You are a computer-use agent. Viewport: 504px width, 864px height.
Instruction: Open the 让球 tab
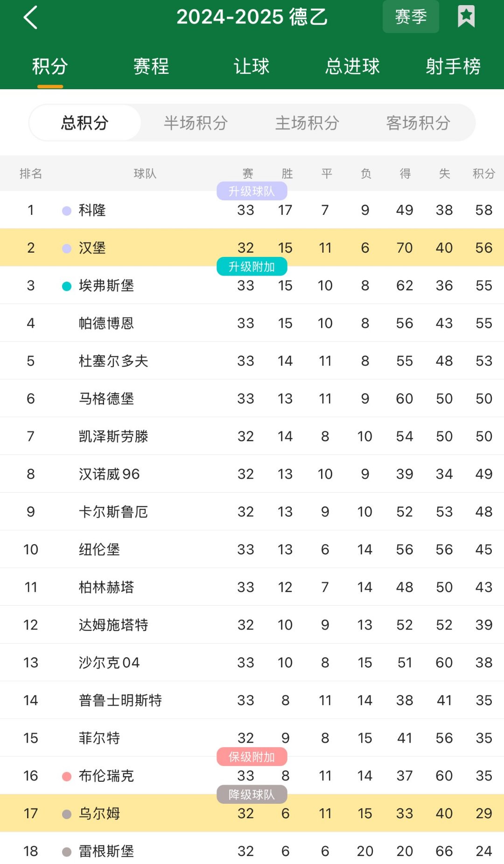click(x=252, y=66)
